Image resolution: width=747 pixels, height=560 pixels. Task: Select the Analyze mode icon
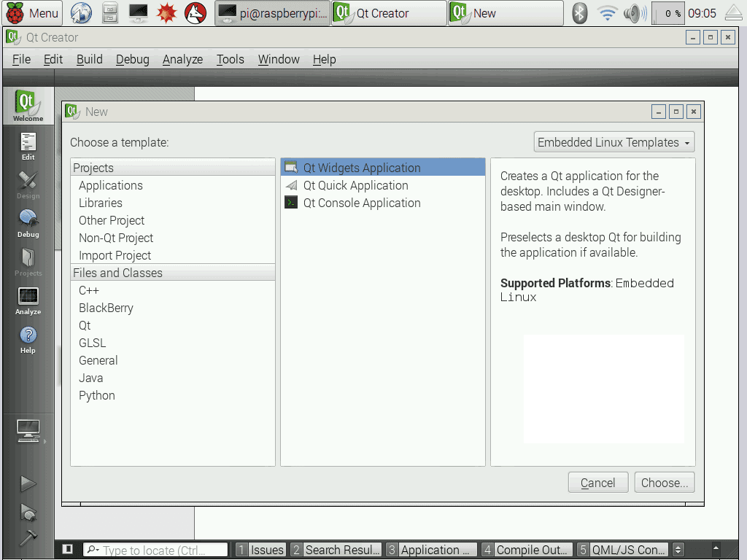click(28, 300)
